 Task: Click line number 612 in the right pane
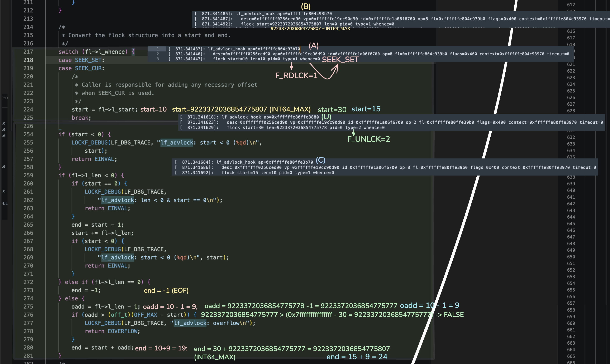coord(571,5)
